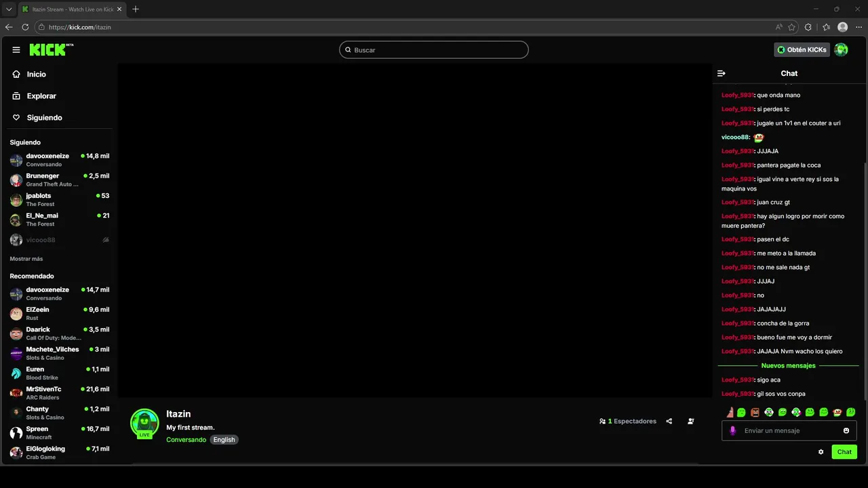Open recommended channel ElZeein
This screenshot has height=488, width=868.
pyautogui.click(x=59, y=314)
